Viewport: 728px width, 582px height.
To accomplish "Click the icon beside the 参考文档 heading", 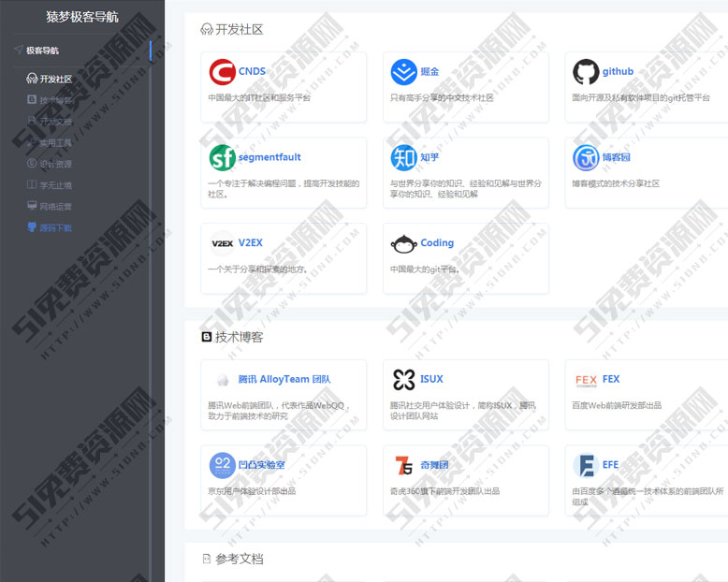I will pyautogui.click(x=207, y=559).
